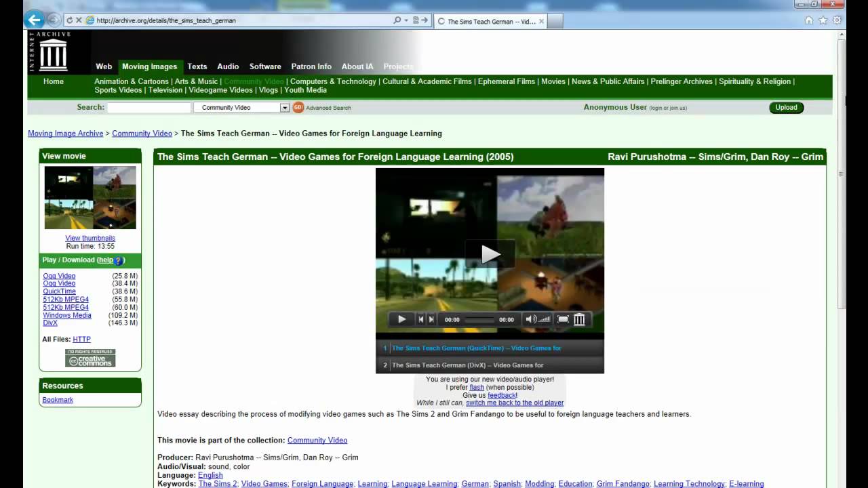Image resolution: width=868 pixels, height=488 pixels.
Task: Close The Sims Teach German browser tab
Action: [x=541, y=21]
